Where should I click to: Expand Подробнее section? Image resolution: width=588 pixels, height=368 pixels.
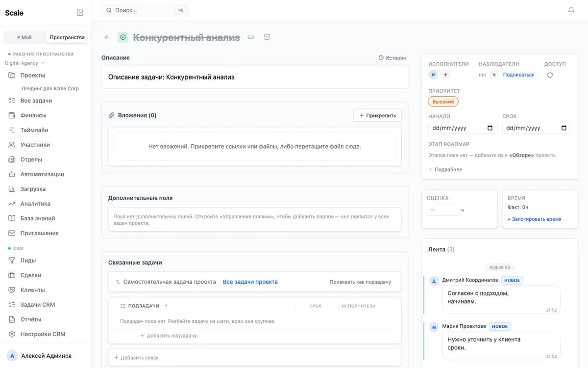tap(445, 169)
